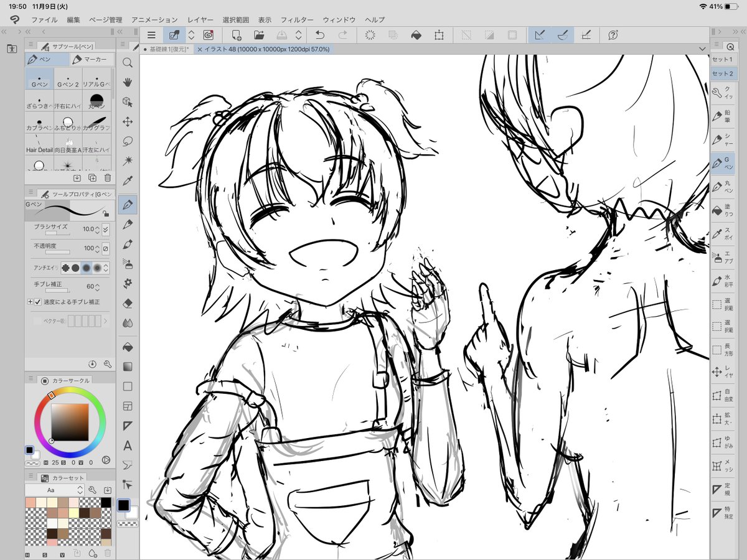This screenshot has height=560, width=747.
Task: Open the canvas tab dropdown chevron
Action: 703,48
